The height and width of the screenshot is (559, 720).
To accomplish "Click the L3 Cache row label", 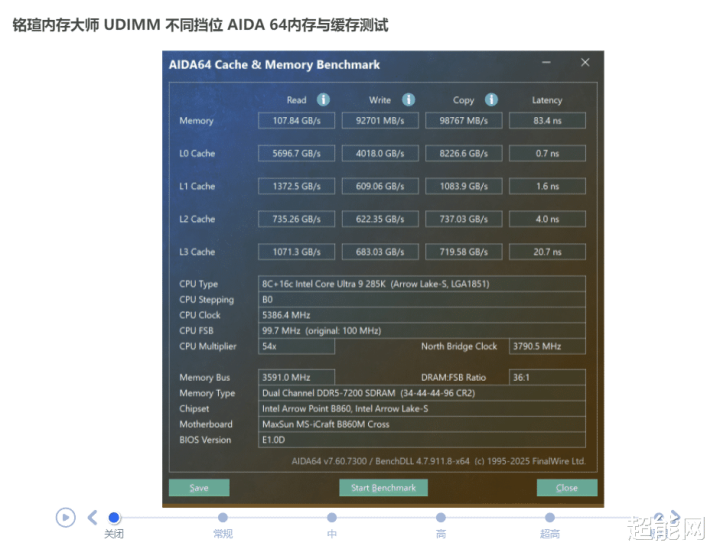I will tap(197, 252).
